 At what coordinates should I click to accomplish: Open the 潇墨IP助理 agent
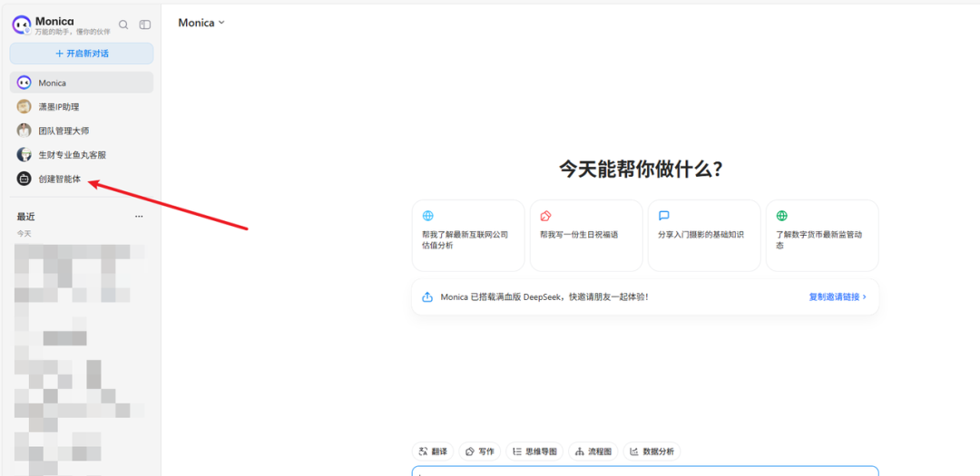coord(82,107)
